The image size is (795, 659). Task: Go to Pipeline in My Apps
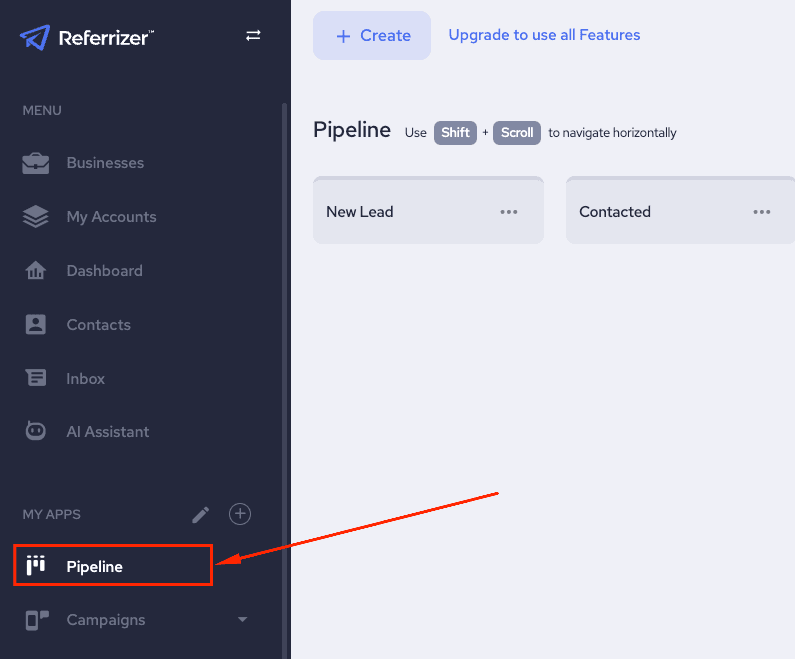tap(113, 566)
